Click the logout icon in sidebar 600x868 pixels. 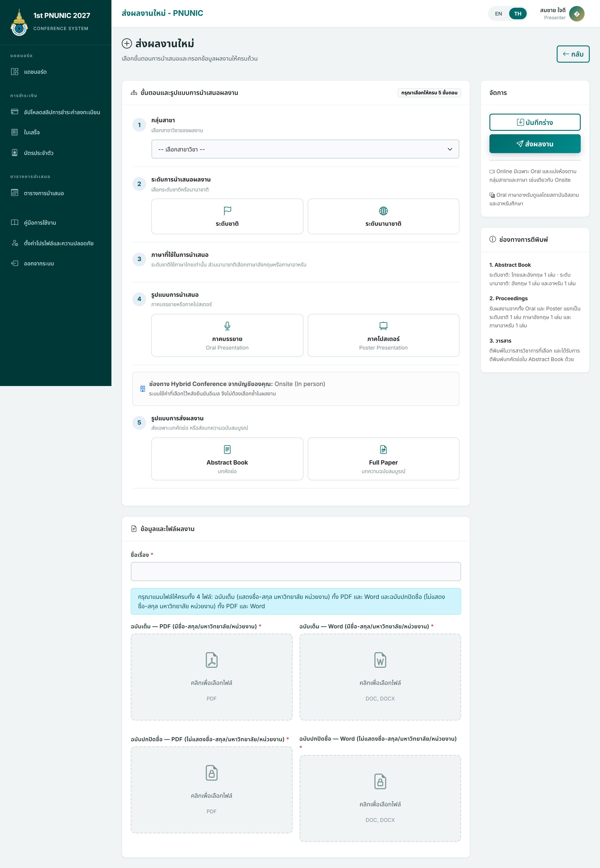15,263
